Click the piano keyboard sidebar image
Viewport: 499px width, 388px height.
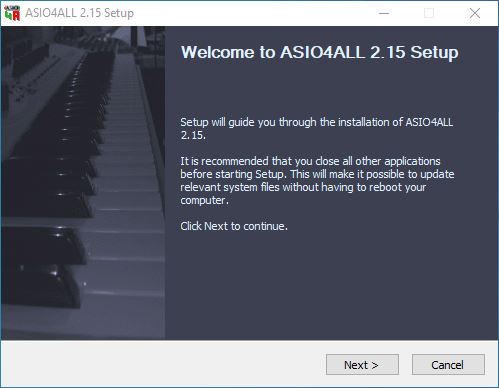(x=83, y=183)
